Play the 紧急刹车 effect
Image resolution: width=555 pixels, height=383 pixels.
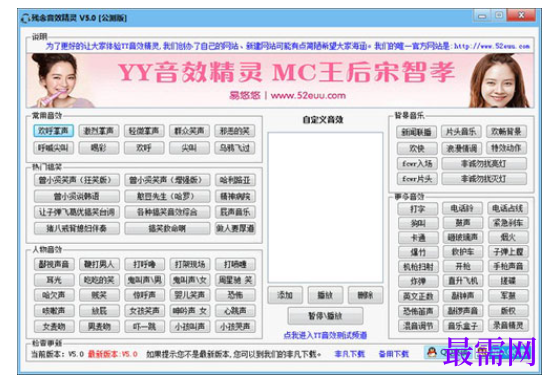coord(508,223)
